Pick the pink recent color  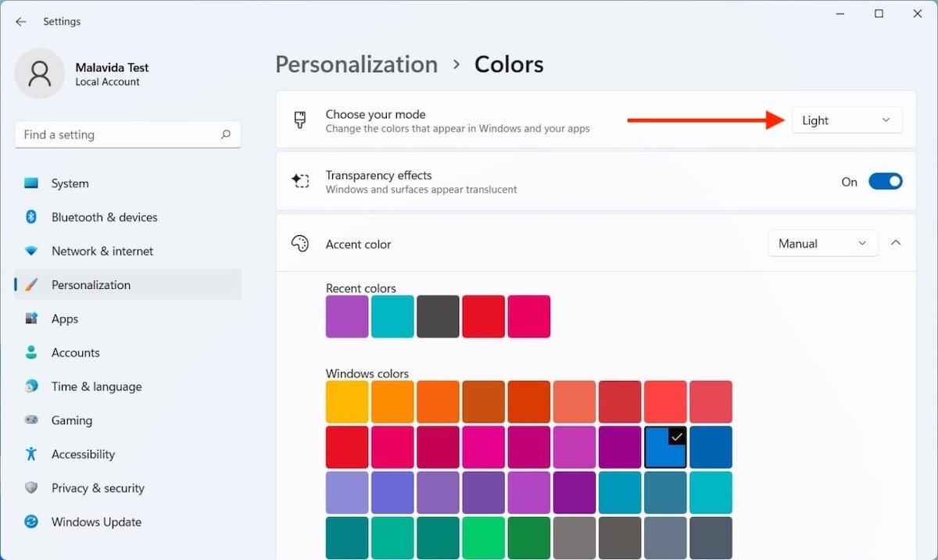click(x=529, y=316)
